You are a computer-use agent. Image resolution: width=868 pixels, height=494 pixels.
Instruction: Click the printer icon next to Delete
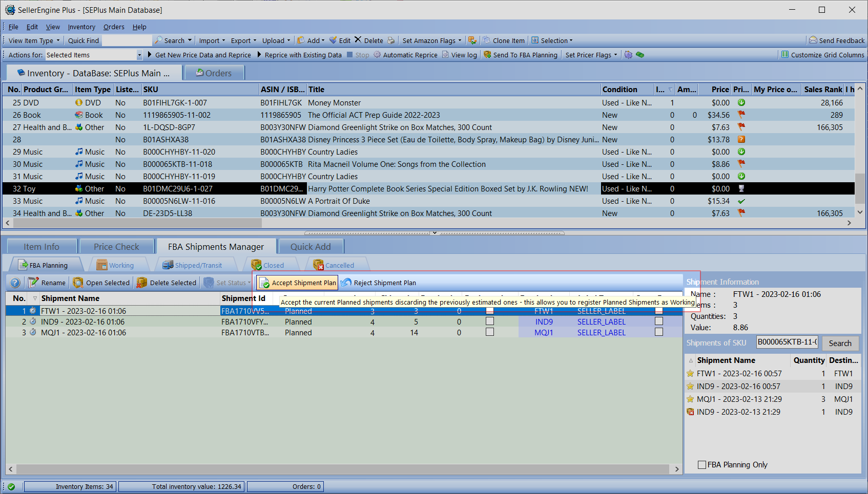pos(391,40)
